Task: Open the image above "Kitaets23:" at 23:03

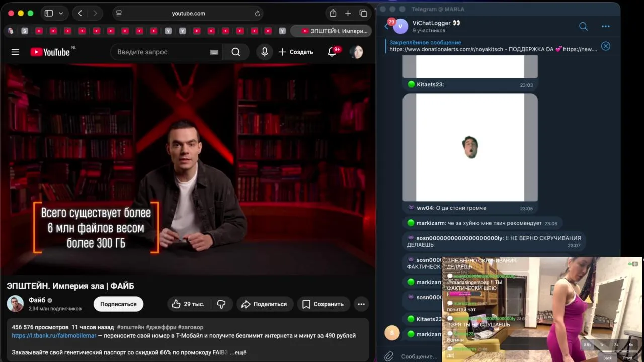Action: tap(470, 67)
